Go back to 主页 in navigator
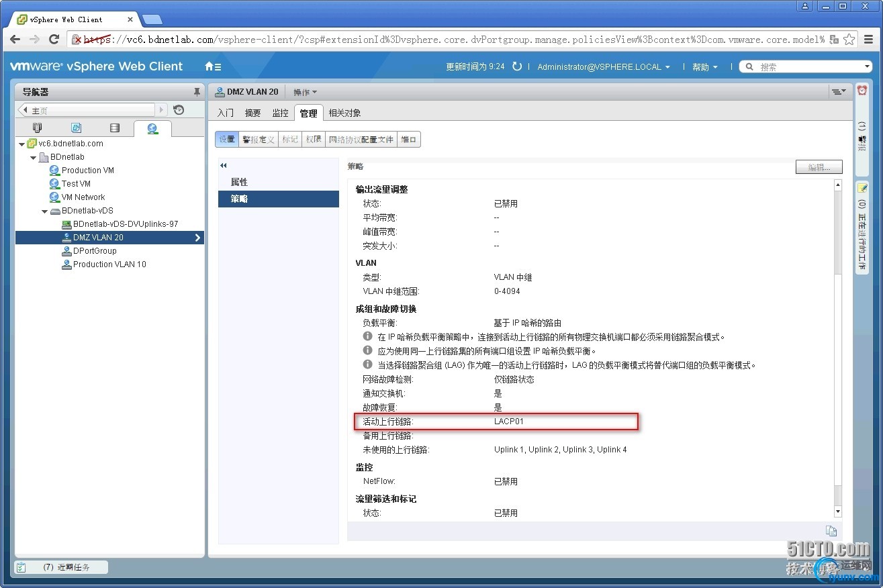 point(86,110)
